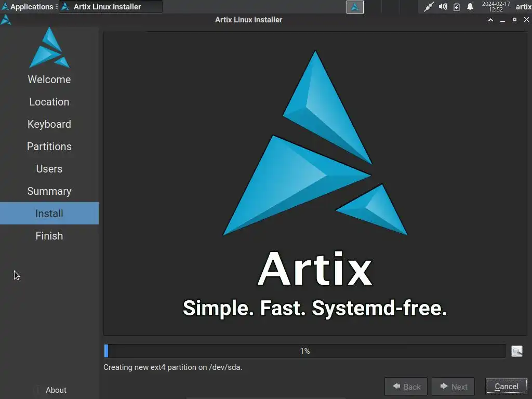Cancel the installation

[506, 387]
